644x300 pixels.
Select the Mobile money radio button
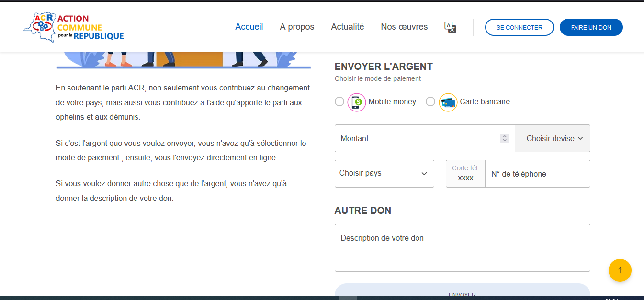(339, 101)
